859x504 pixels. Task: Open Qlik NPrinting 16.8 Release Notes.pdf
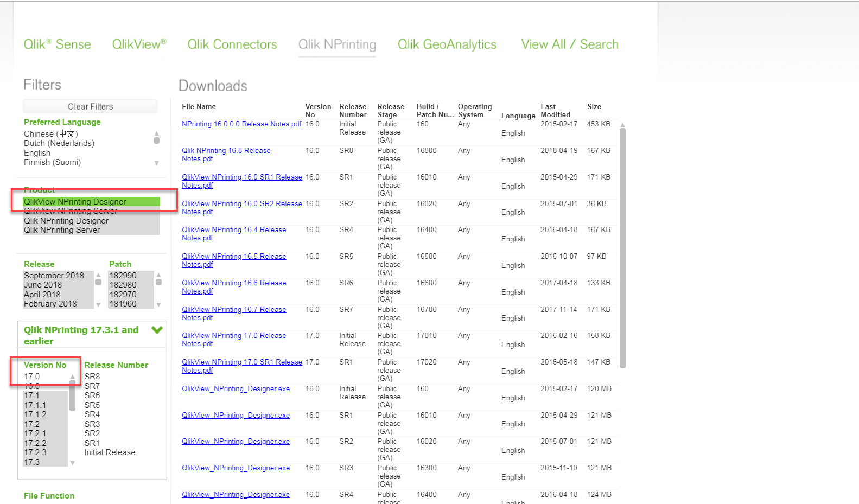click(x=226, y=155)
